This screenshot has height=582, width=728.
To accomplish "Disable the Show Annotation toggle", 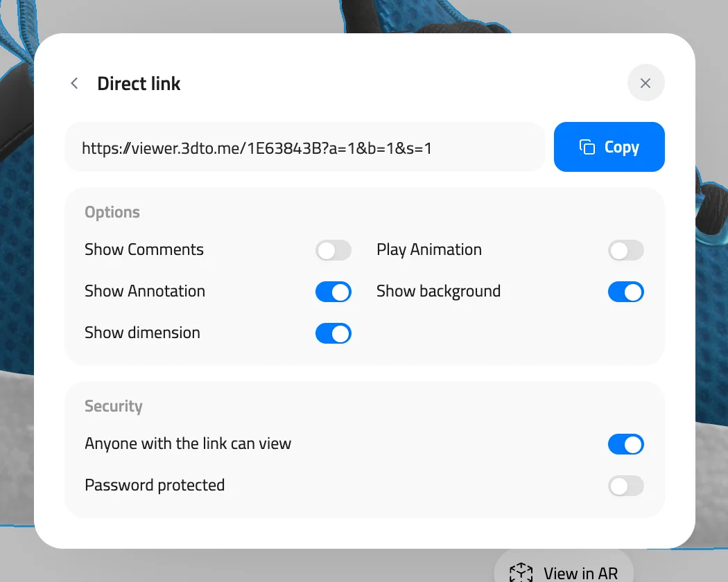I will click(333, 292).
